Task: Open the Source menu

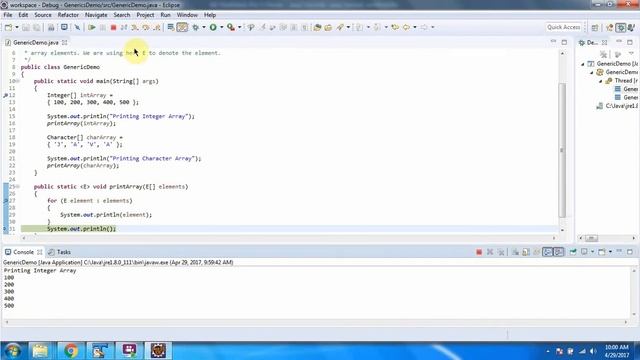Action: tap(43, 15)
